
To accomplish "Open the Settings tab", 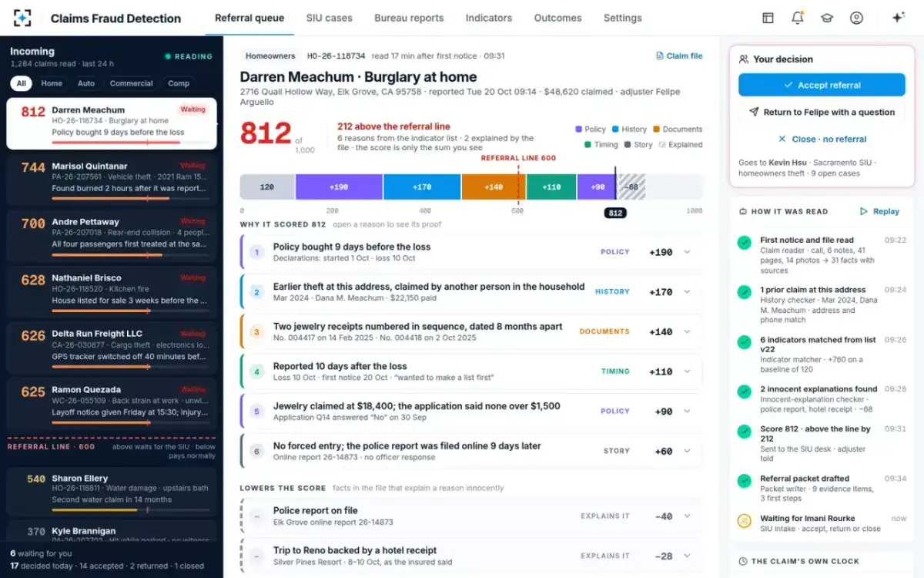I will (x=622, y=18).
